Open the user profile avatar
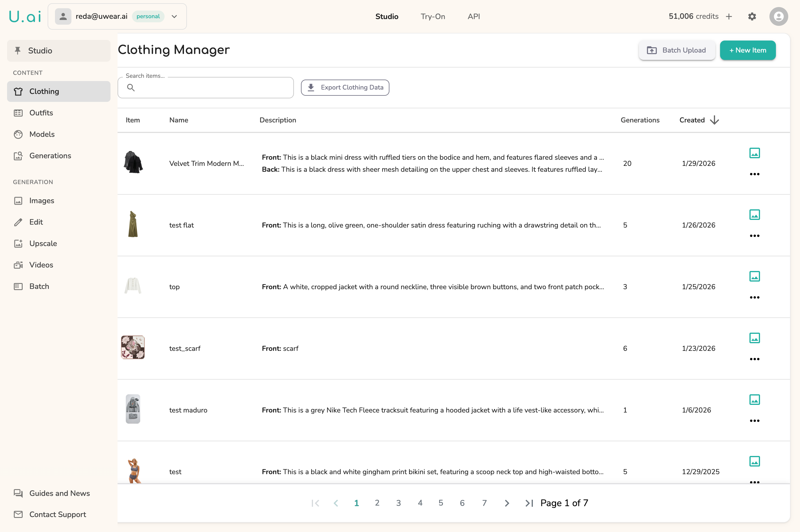800x532 pixels. [x=778, y=16]
